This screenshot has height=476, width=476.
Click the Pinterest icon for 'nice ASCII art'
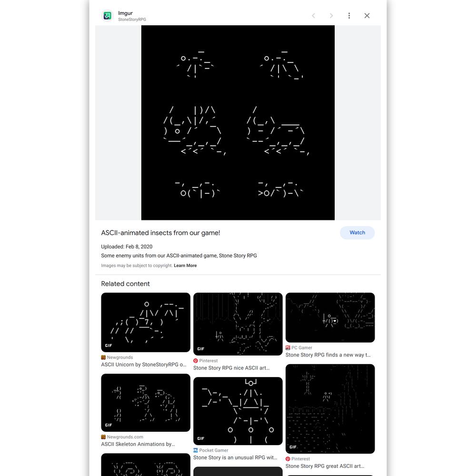coord(196,361)
